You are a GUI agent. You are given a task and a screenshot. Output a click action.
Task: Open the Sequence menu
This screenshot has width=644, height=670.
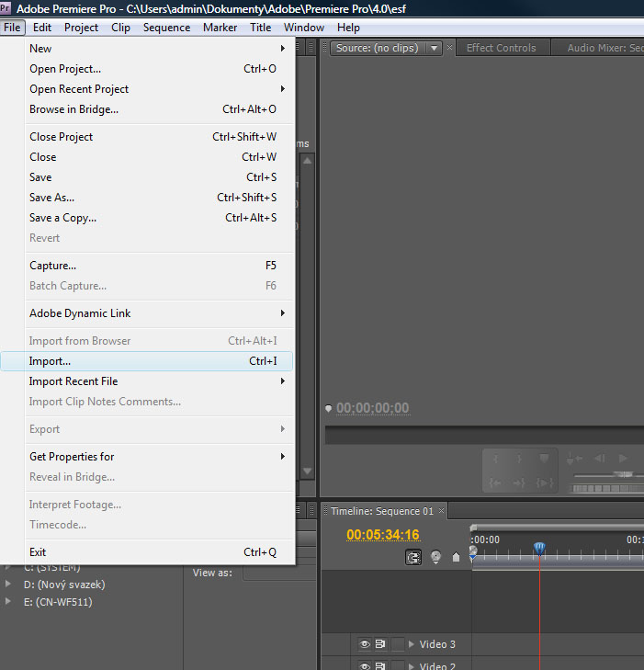pyautogui.click(x=166, y=28)
